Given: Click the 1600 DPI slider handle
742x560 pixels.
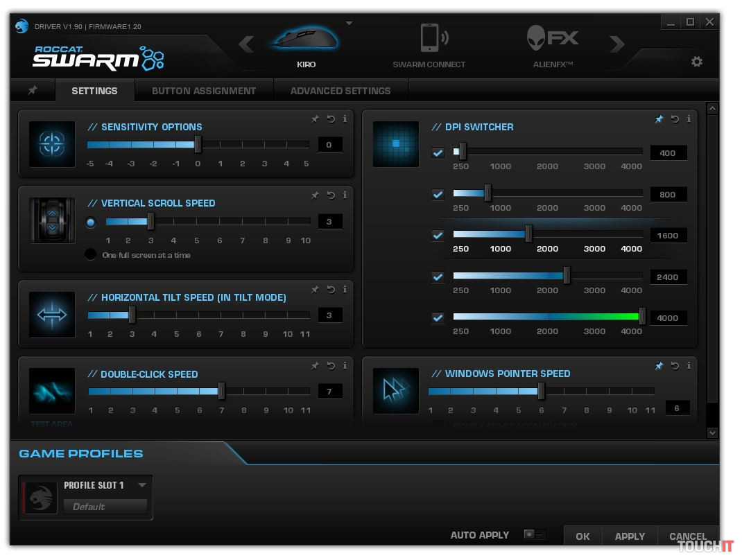Looking at the screenshot, I should pos(528,234).
